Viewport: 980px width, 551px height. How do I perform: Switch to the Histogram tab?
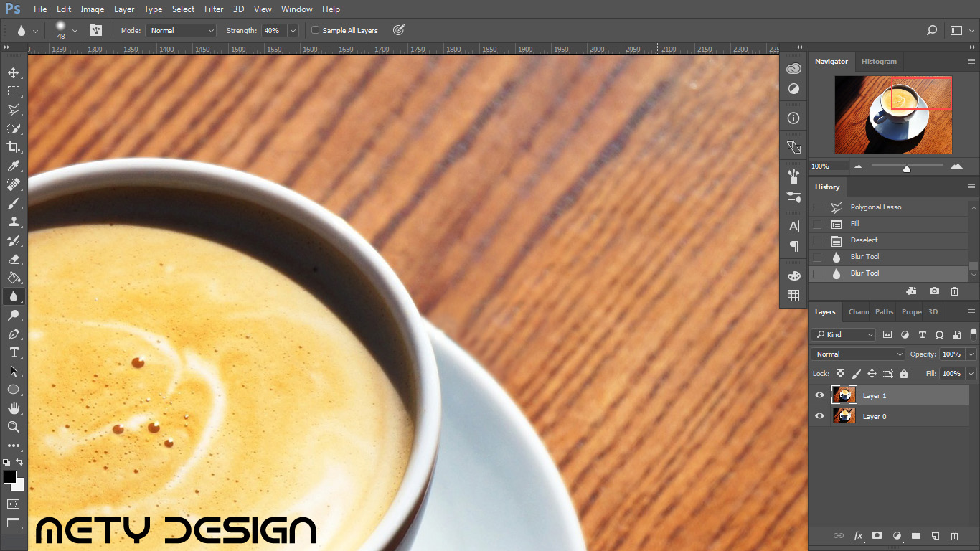tap(879, 62)
